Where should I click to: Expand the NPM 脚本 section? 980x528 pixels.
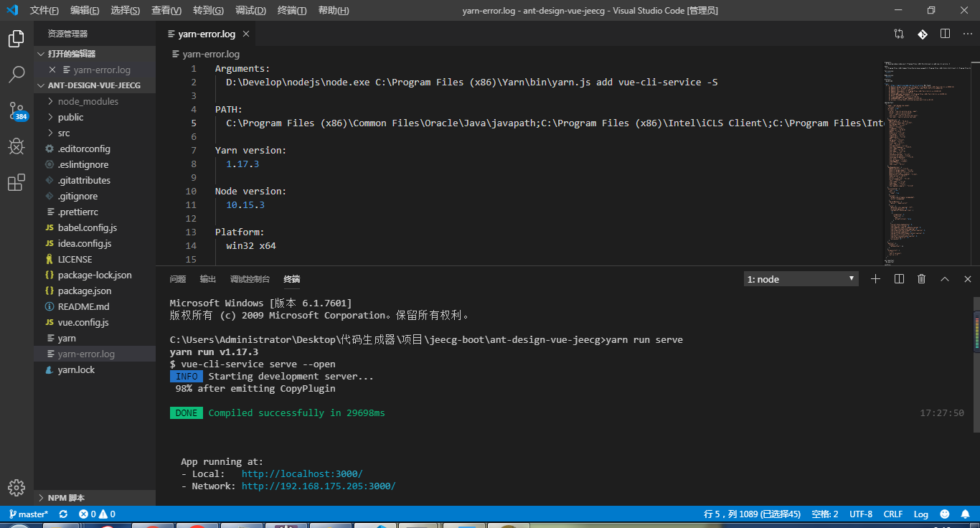click(x=63, y=496)
